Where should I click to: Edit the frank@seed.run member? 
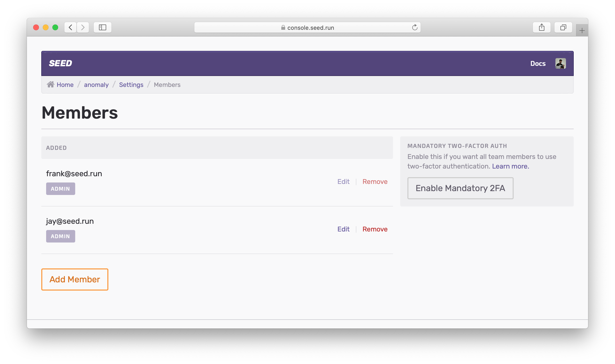(x=343, y=182)
